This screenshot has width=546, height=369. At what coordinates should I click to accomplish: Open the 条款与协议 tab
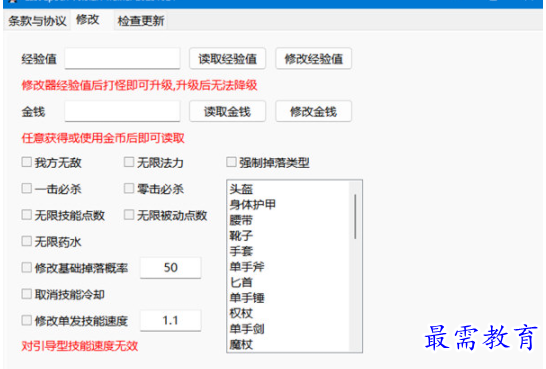[x=37, y=21]
